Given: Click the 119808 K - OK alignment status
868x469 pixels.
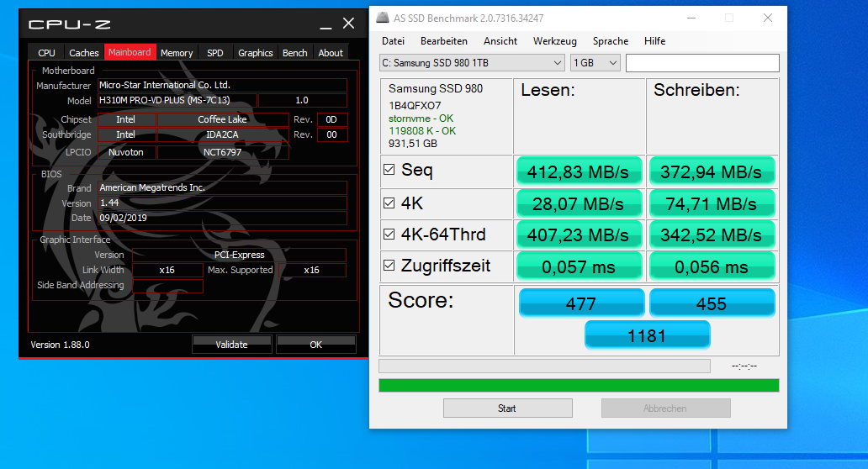Looking at the screenshot, I should 422,131.
